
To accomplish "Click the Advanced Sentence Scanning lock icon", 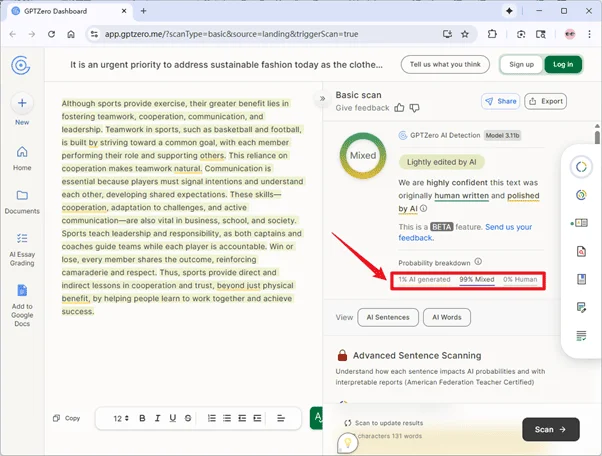I will point(342,355).
